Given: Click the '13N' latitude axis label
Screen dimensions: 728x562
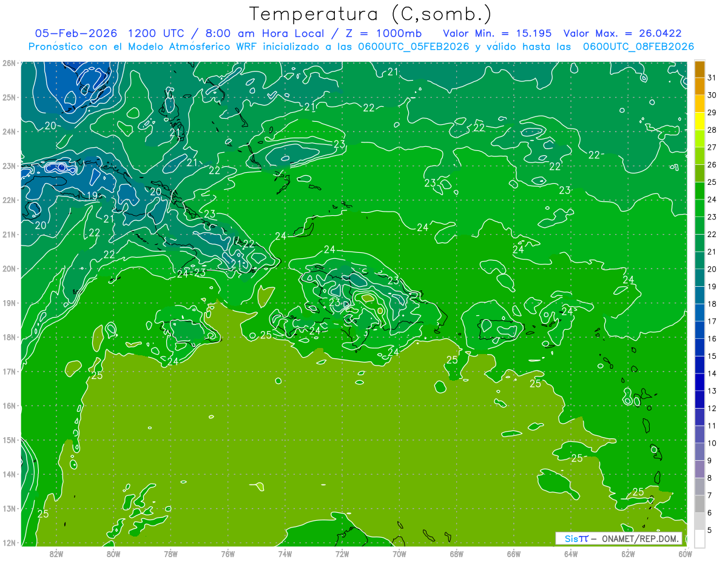Looking at the screenshot, I should tap(9, 508).
